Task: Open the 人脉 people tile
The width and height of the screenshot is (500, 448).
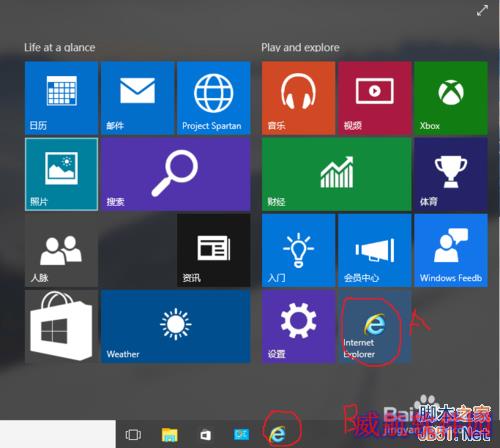Action: click(61, 250)
